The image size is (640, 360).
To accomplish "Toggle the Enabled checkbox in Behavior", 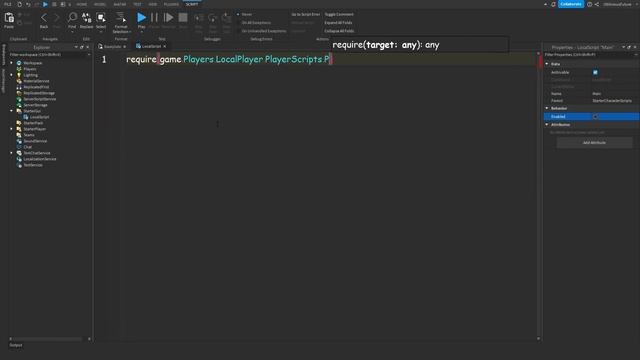I will [595, 117].
